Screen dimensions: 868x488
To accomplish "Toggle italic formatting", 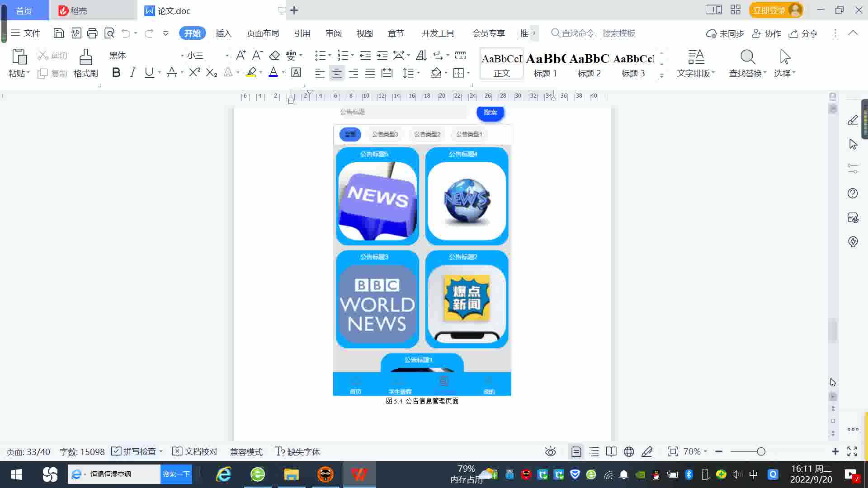I will tap(132, 73).
